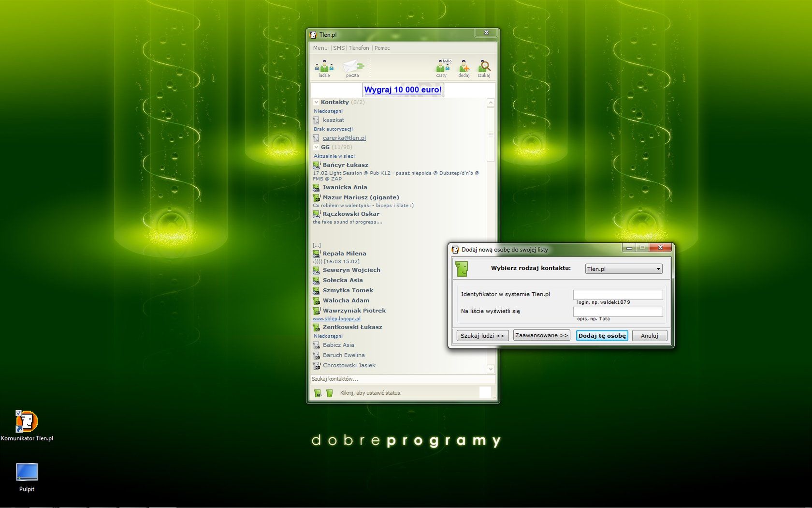This screenshot has width=812, height=508.
Task: Select contact Iwanicka Ania
Action: 345,187
